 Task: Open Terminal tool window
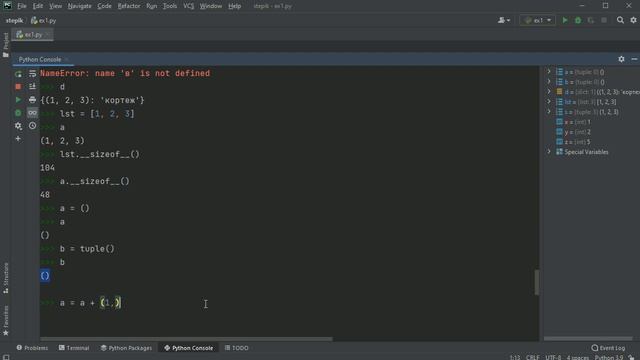pos(74,348)
